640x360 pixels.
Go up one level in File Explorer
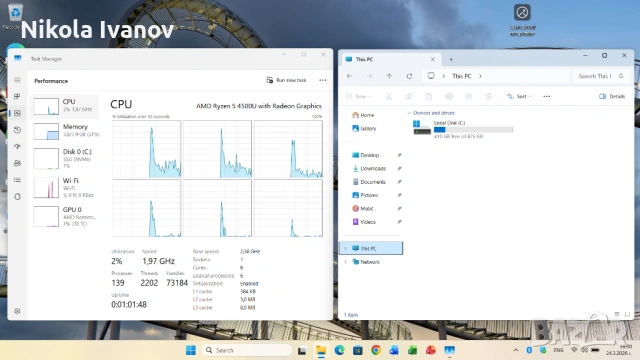[389, 76]
